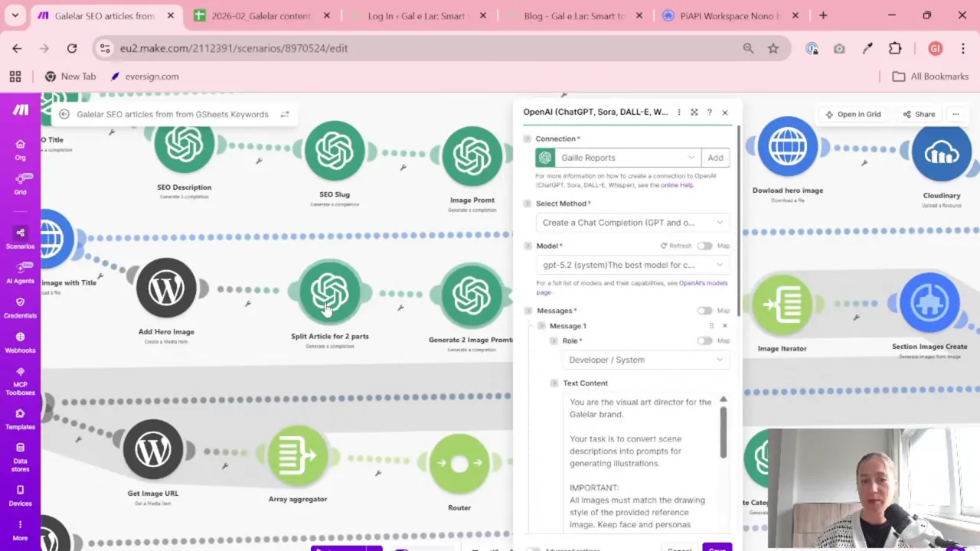
Task: Bookmark this page with the star icon
Action: tap(773, 48)
